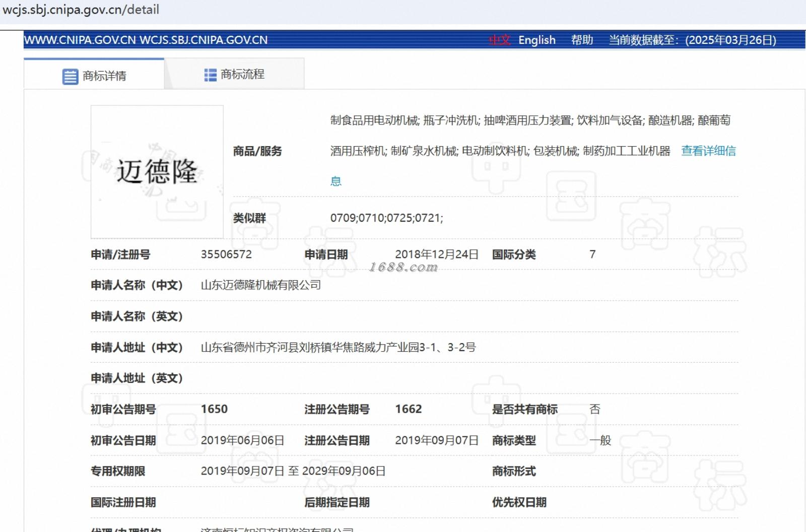Select exclusive rights period 2019年09月07日 至 2029年09月06日
This screenshot has width=806, height=532.
(x=293, y=471)
